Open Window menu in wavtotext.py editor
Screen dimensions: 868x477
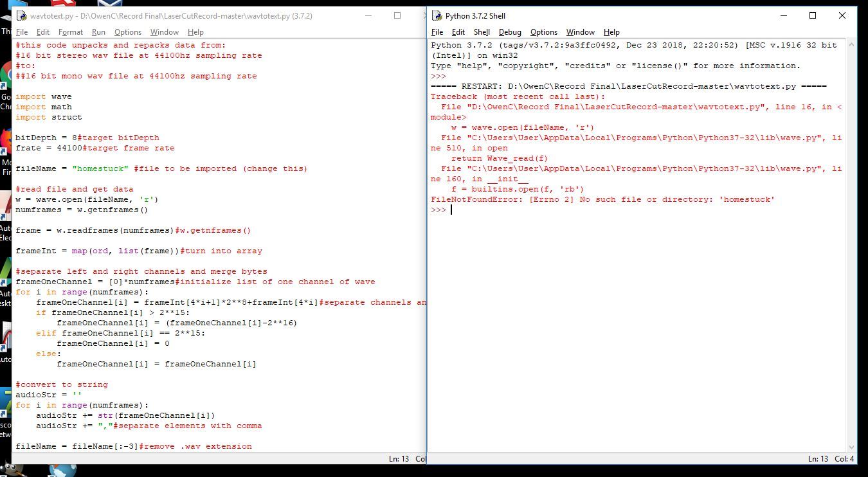[x=165, y=32]
